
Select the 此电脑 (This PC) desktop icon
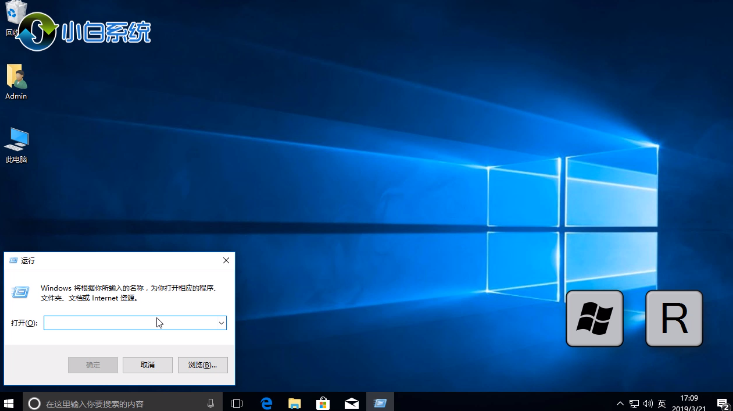coord(16,140)
